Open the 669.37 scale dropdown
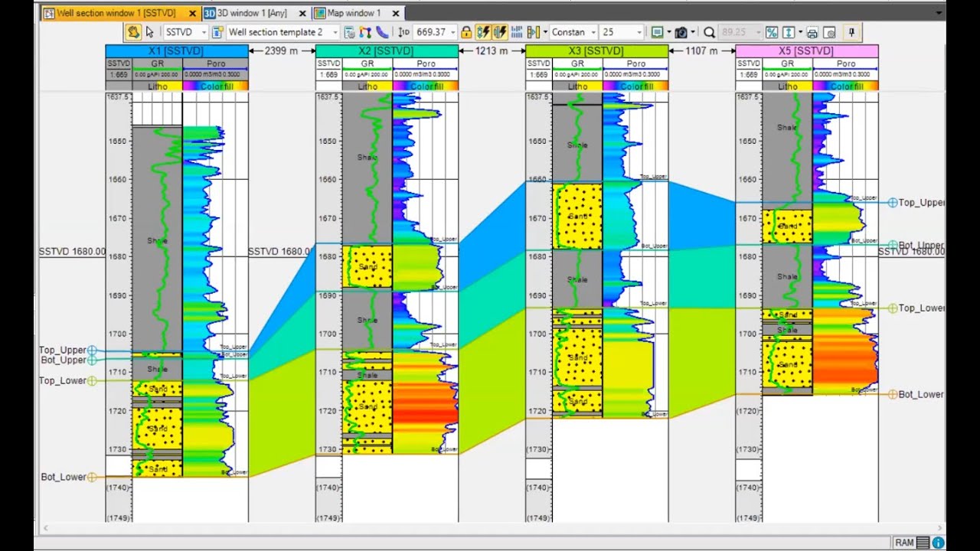Viewport: 980px width, 551px height. click(x=452, y=32)
